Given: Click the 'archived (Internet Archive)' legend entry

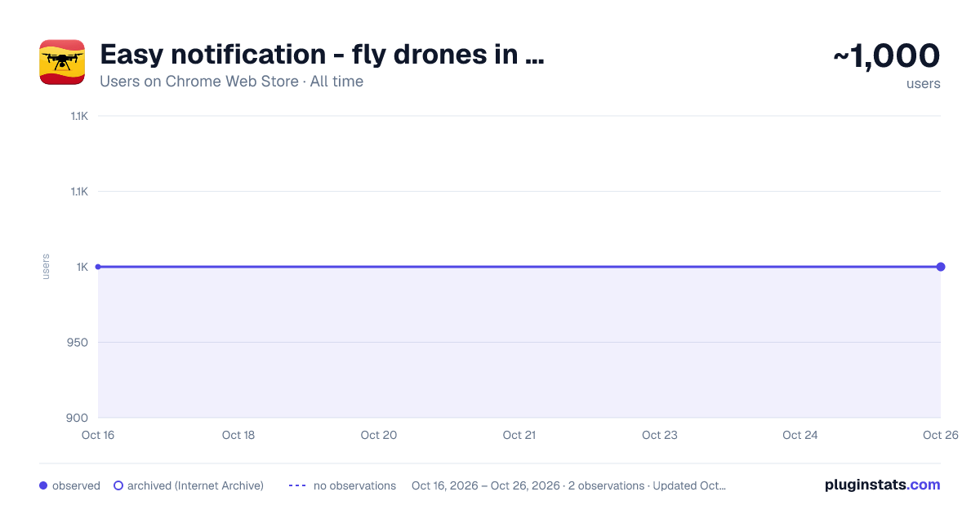Looking at the screenshot, I should pos(189,485).
